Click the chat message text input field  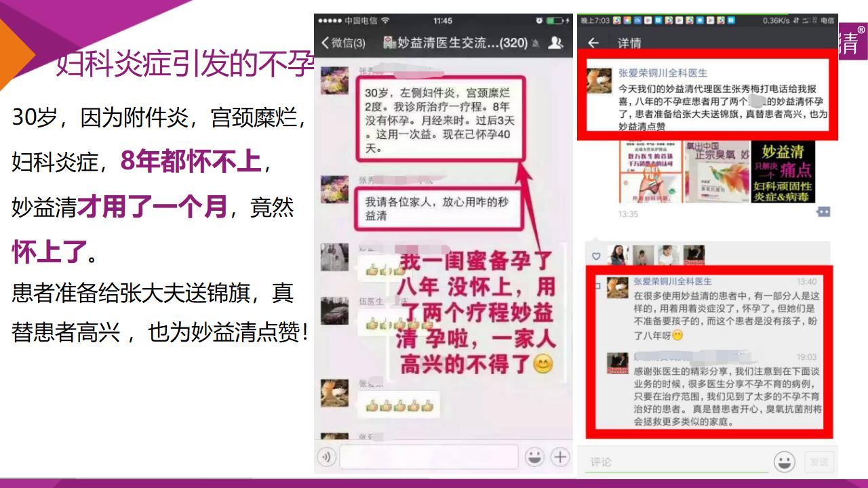point(429,457)
